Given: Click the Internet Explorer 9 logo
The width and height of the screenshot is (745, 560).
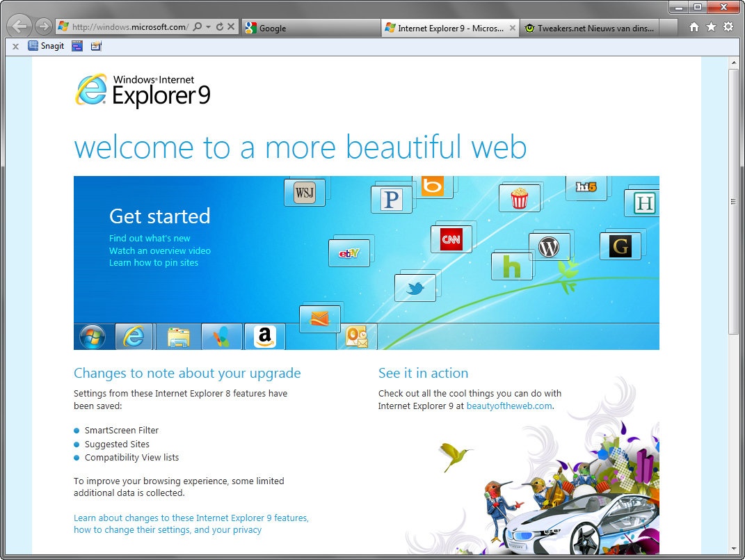Looking at the screenshot, I should [x=143, y=90].
